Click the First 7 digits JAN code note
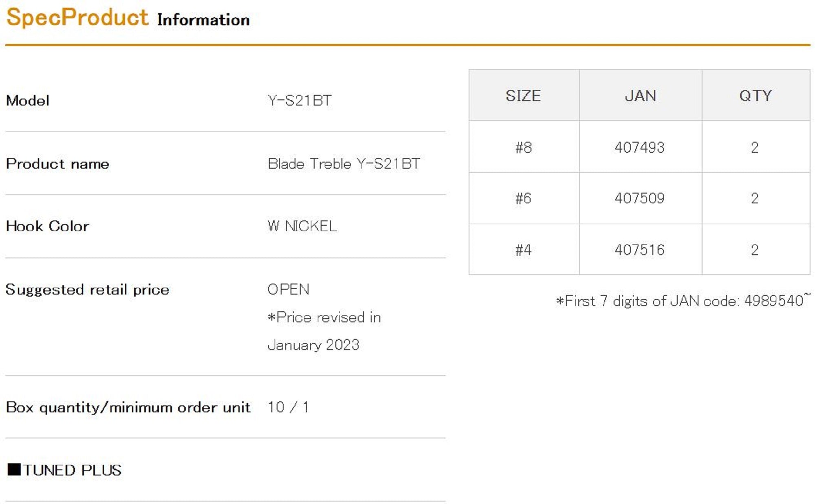 click(682, 301)
